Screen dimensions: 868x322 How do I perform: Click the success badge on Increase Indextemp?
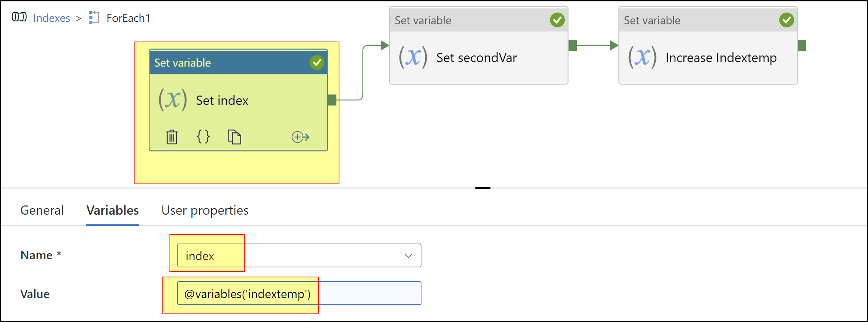point(787,20)
